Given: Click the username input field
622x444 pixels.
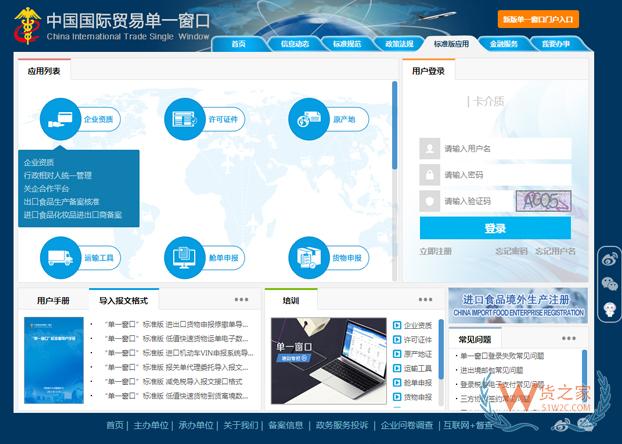Looking at the screenshot, I should 506,148.
